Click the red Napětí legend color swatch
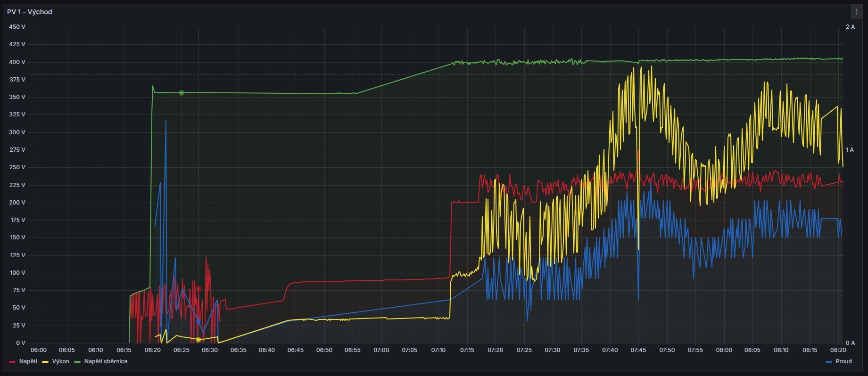This screenshot has height=376, width=868. [13, 362]
